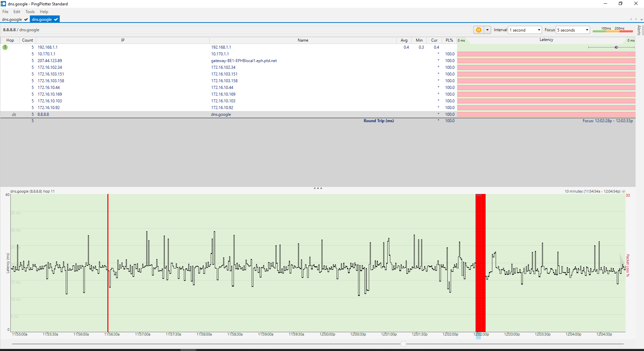Image resolution: width=644 pixels, height=351 pixels.
Task: Open the File menu
Action: (5, 12)
